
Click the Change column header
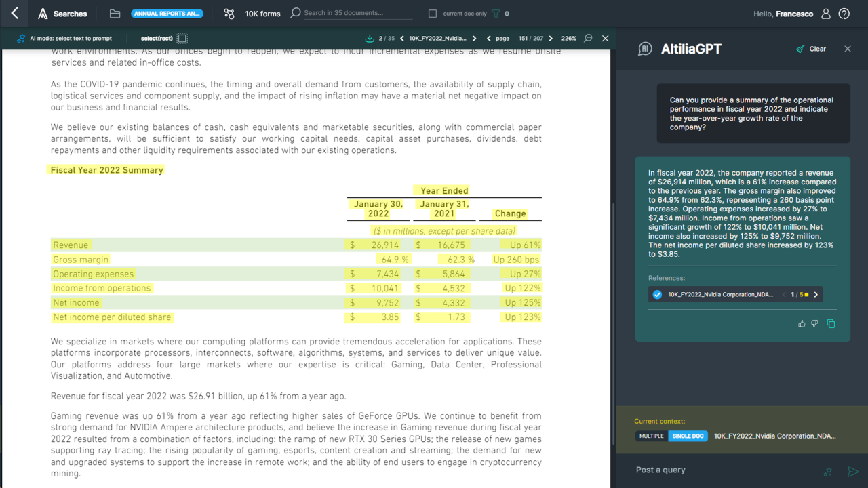[x=511, y=213]
